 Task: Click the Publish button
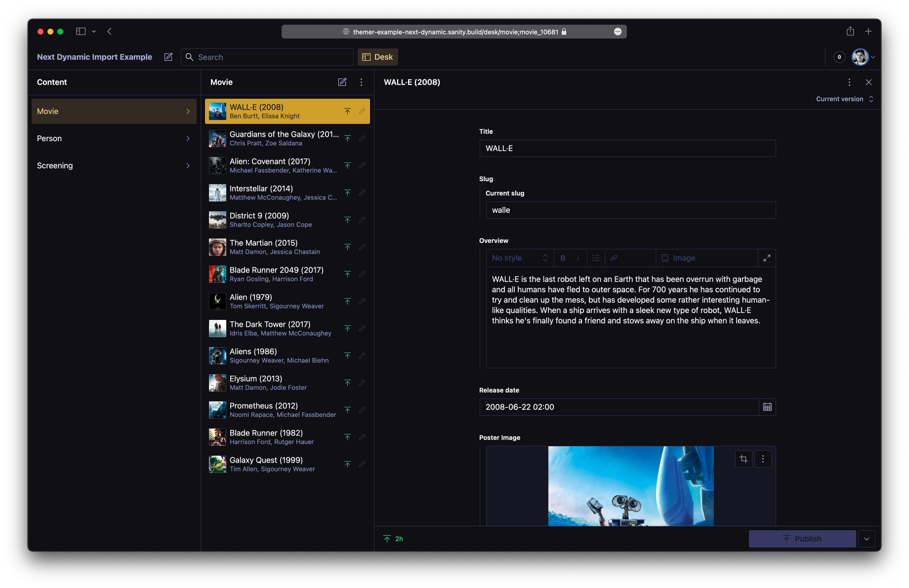[802, 539]
